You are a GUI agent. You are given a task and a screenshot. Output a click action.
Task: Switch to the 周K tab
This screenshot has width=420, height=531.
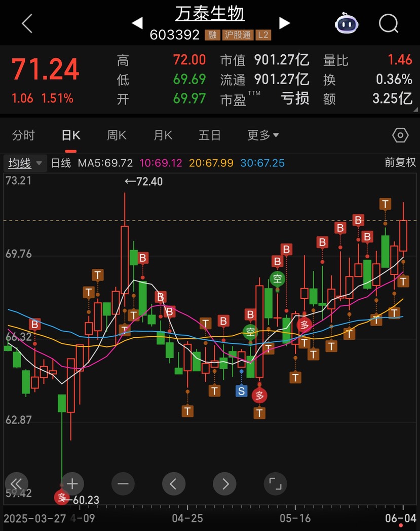pyautogui.click(x=117, y=135)
